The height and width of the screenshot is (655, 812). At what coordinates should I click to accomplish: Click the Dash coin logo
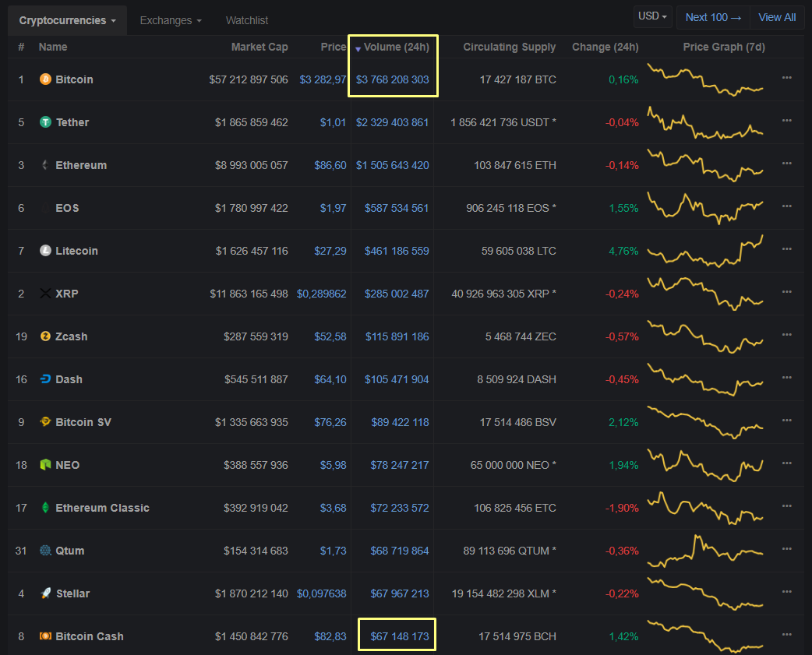click(45, 379)
